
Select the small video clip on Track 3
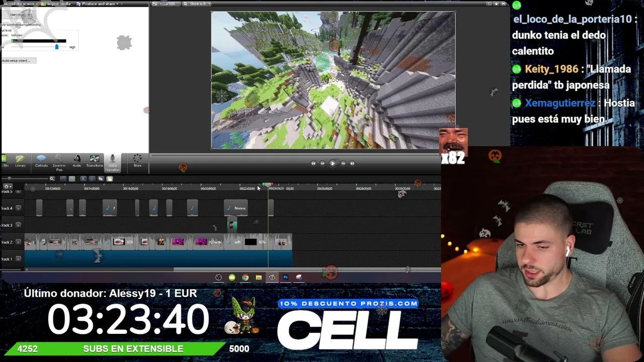(232, 225)
